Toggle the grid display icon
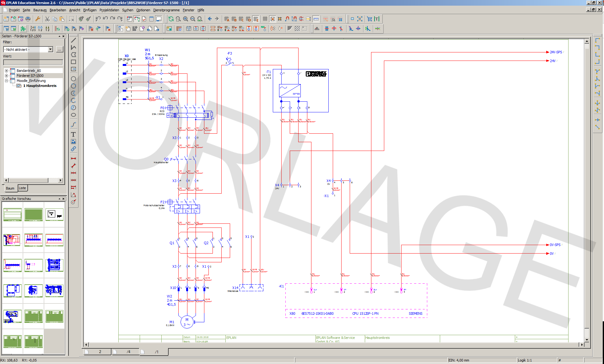The image size is (604, 364). click(x=265, y=19)
